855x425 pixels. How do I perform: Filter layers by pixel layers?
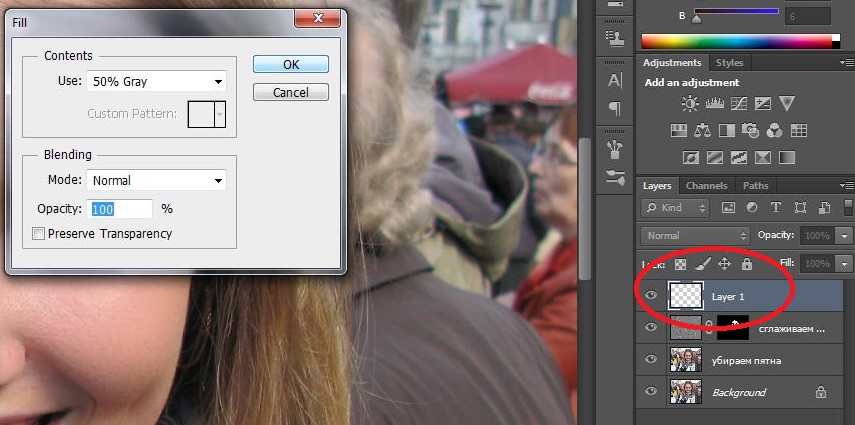[x=728, y=208]
